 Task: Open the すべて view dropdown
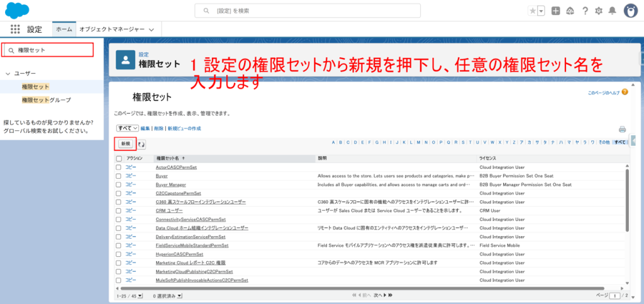point(127,128)
